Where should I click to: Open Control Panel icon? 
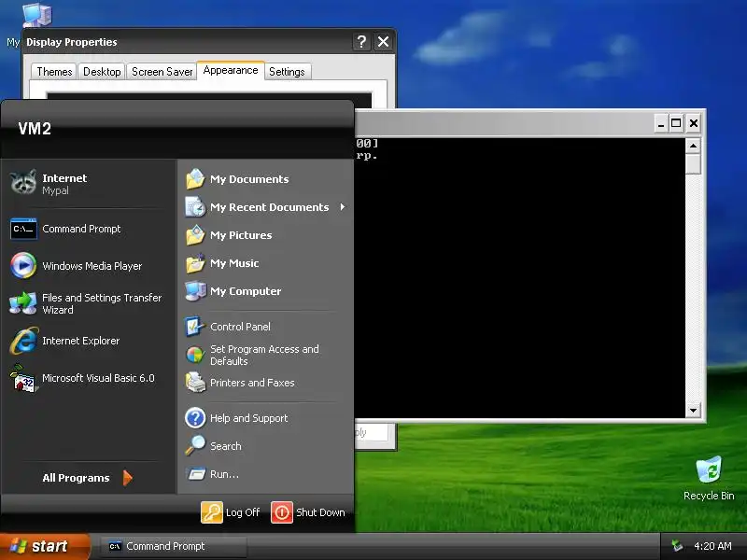(195, 327)
